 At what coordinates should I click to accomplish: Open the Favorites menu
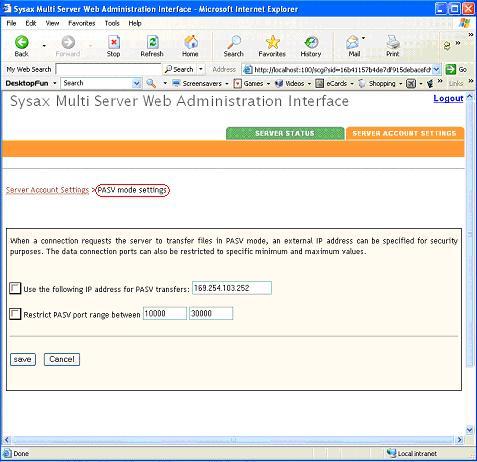(x=82, y=23)
